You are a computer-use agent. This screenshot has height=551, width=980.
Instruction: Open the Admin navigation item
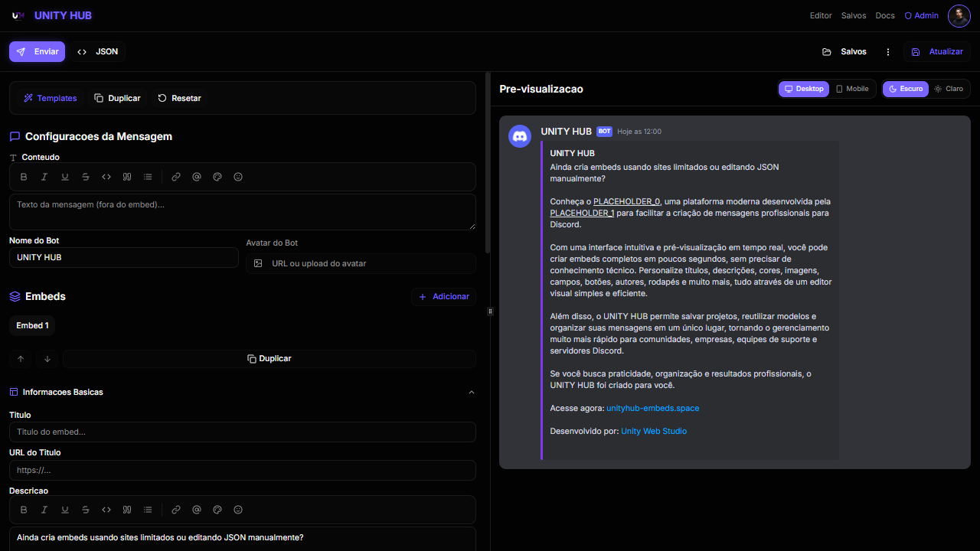coord(921,15)
